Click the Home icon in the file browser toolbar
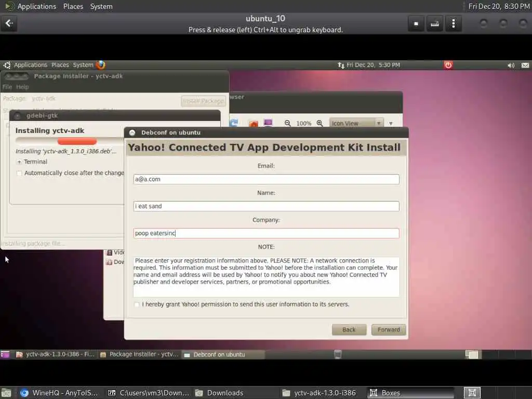The height and width of the screenshot is (399, 532). (x=254, y=123)
